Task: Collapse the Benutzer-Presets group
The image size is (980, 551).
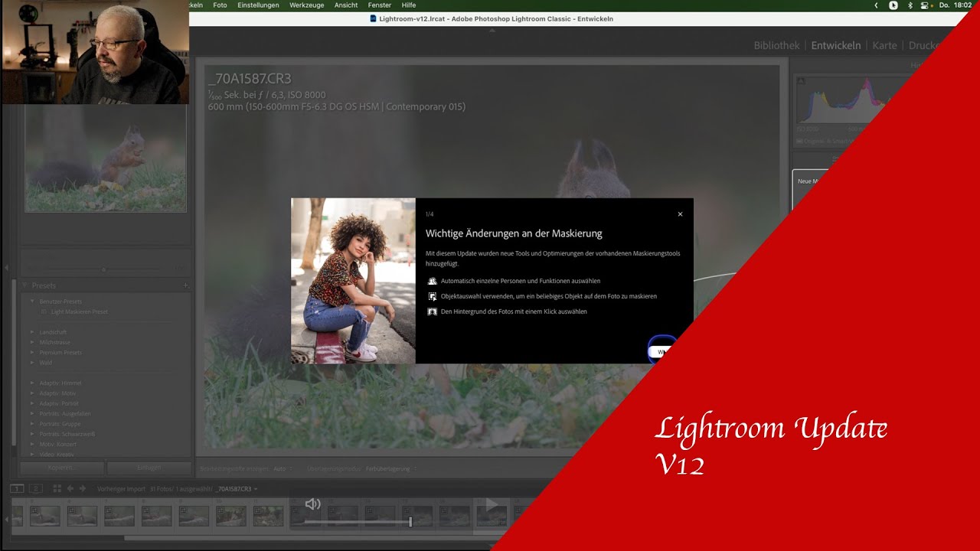Action: point(32,302)
